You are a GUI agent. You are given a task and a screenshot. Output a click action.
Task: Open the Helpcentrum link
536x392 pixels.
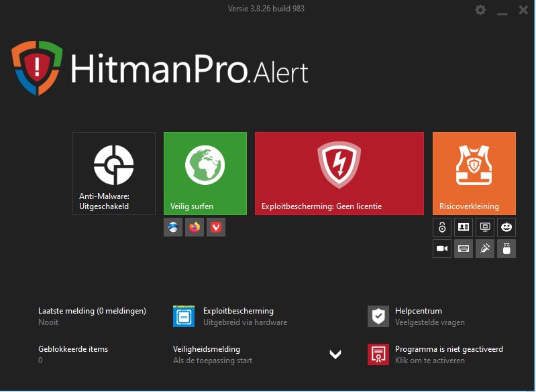click(x=419, y=311)
